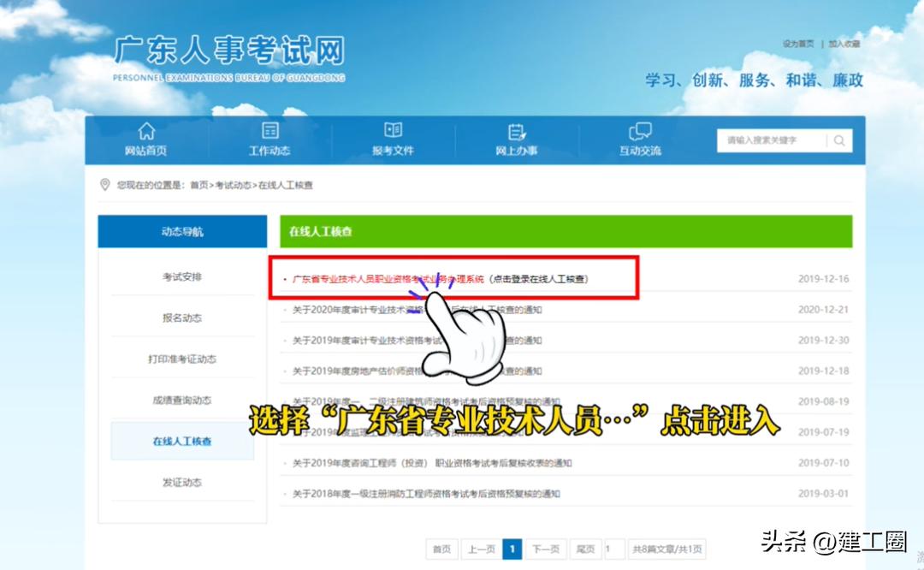
Task: Select the 工作动态 panel icon
Action: 269,132
